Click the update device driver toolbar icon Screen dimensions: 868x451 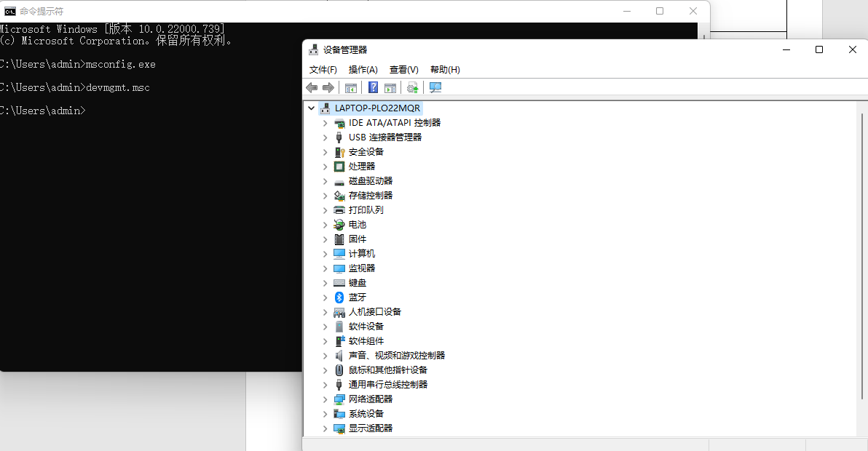(412, 87)
